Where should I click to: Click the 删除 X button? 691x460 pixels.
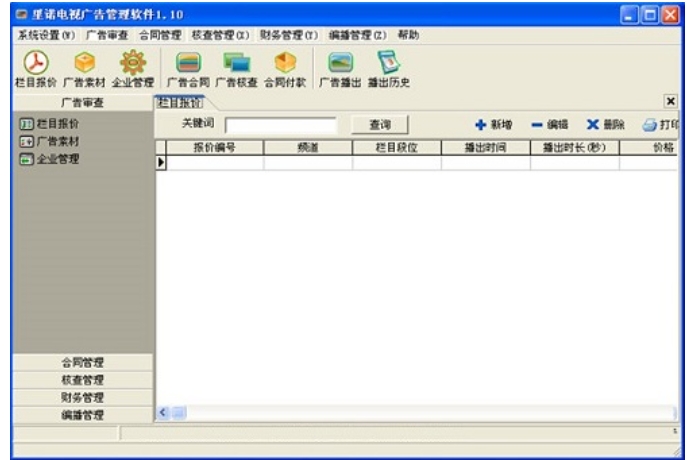pos(606,125)
